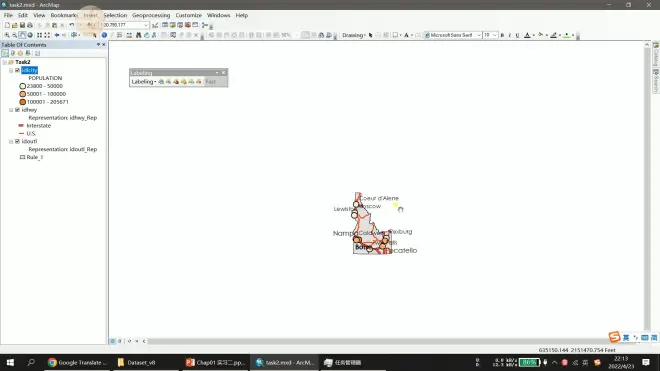The width and height of the screenshot is (660, 371).
Task: Click the Full Extent globe icon
Action: (x=30, y=35)
